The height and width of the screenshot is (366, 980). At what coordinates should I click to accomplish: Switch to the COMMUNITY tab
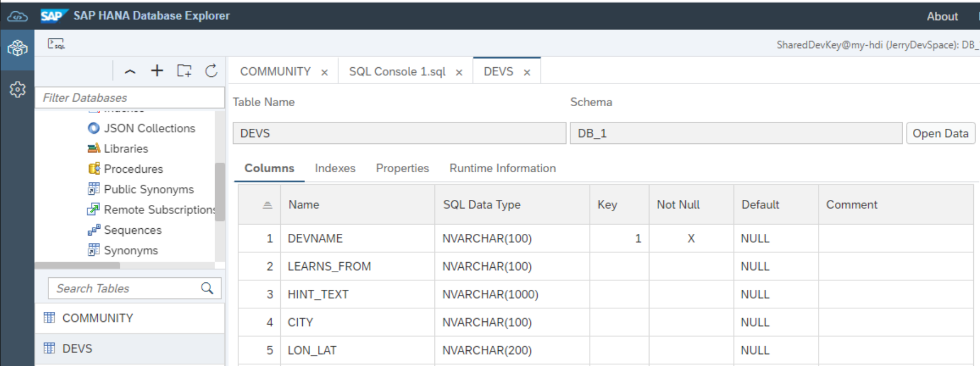coord(276,72)
